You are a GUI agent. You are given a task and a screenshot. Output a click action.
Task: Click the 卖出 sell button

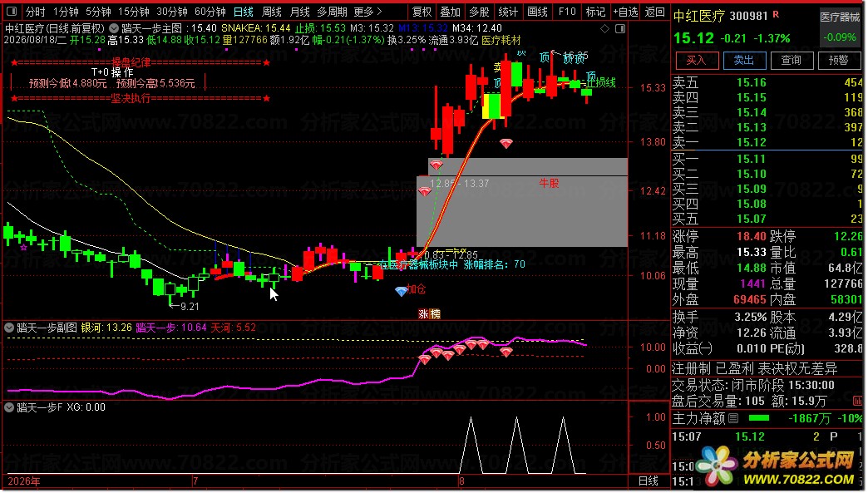click(745, 61)
